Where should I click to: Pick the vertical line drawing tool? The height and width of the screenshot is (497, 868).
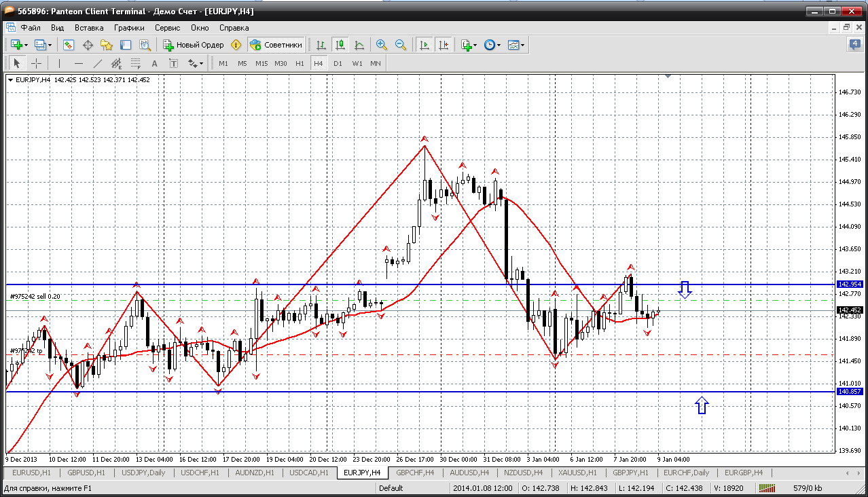tap(60, 63)
